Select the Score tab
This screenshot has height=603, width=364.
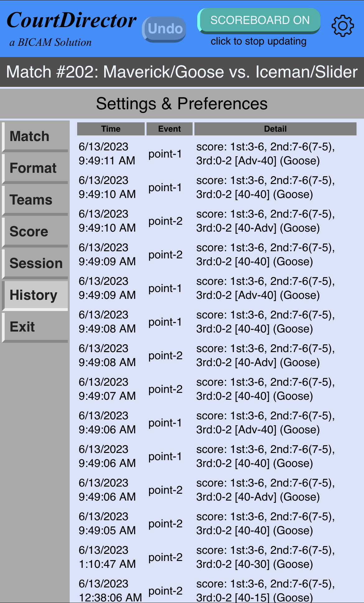[x=35, y=232]
